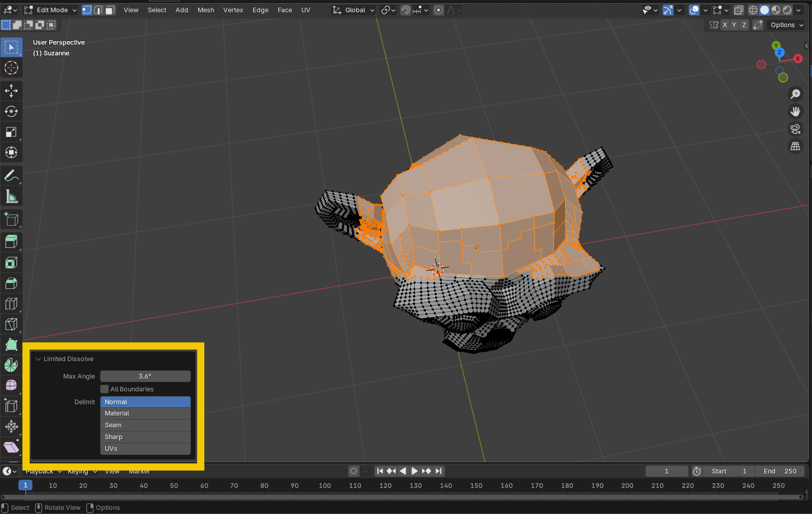Viewport: 812px width, 514px height.
Task: Click the timeline use-preview-range clock icon
Action: [697, 471]
